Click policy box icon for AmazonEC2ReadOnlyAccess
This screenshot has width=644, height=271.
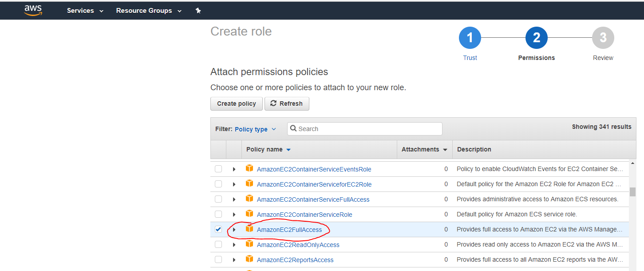249,244
